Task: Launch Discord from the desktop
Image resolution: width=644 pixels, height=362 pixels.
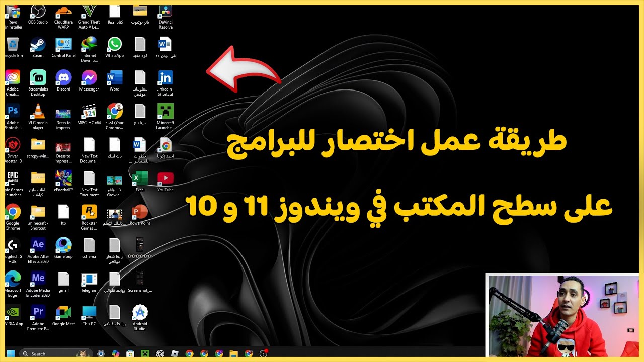Action: pos(63,81)
